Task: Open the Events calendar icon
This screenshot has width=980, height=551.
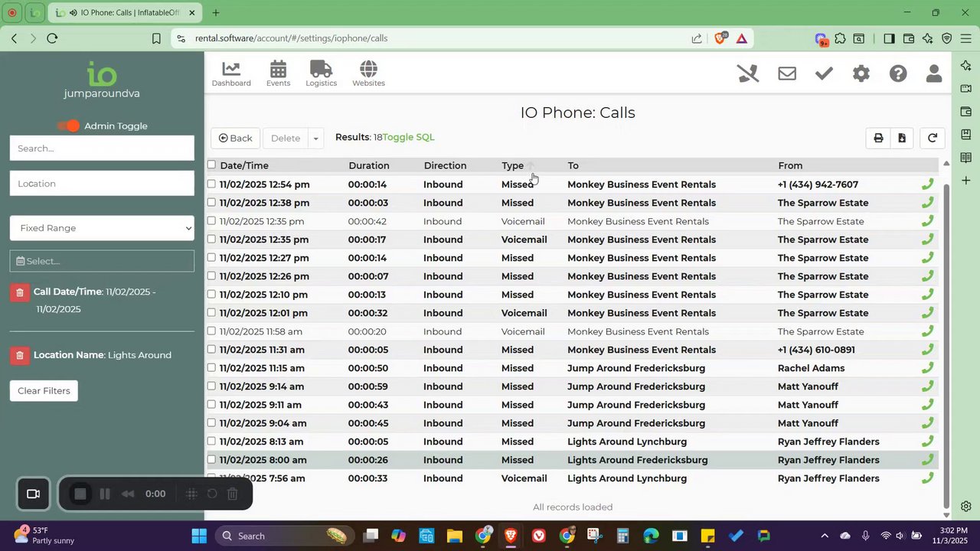Action: [x=278, y=73]
